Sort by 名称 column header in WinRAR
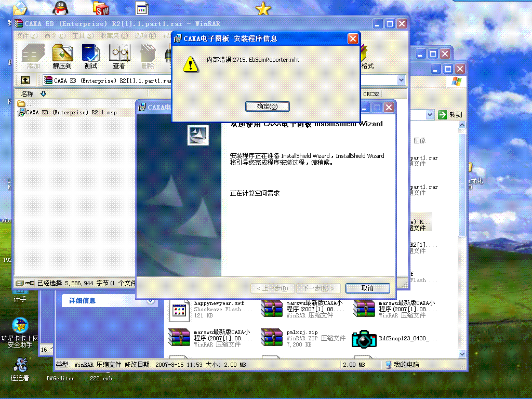 click(27, 94)
